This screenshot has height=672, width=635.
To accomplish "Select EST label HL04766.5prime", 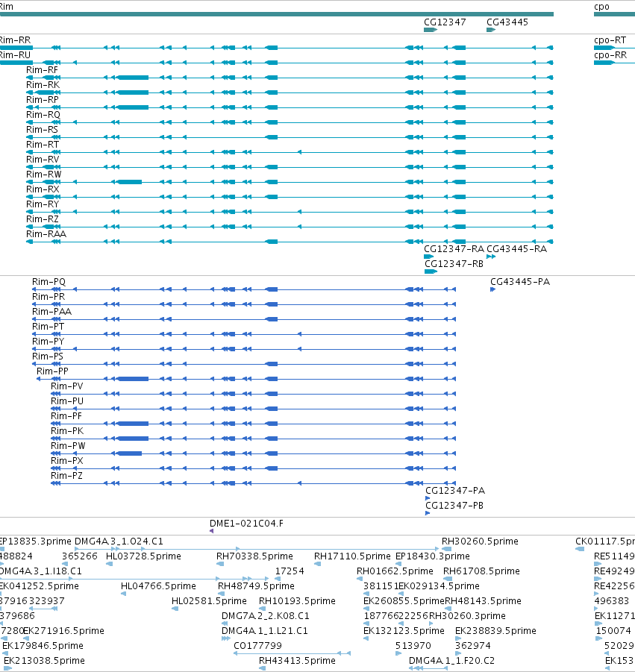I will pos(159,586).
